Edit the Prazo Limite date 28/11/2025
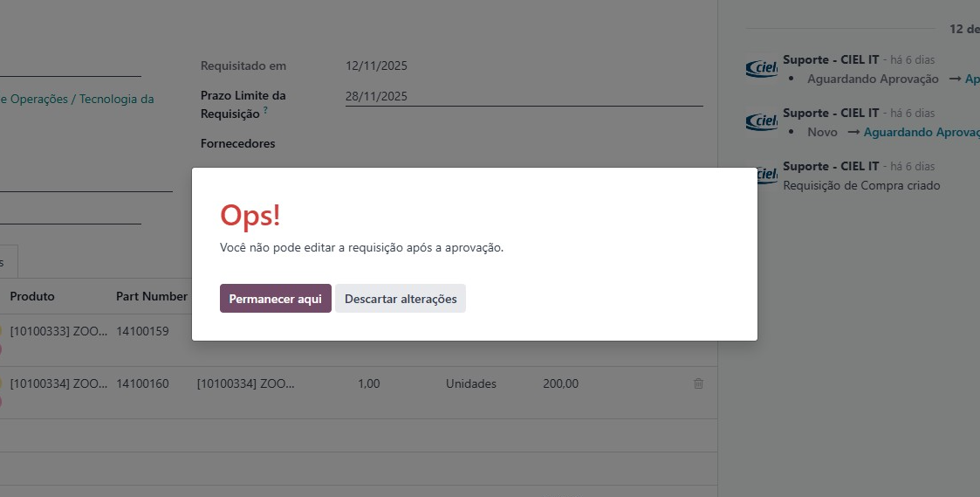This screenshot has width=980, height=497. pos(376,96)
